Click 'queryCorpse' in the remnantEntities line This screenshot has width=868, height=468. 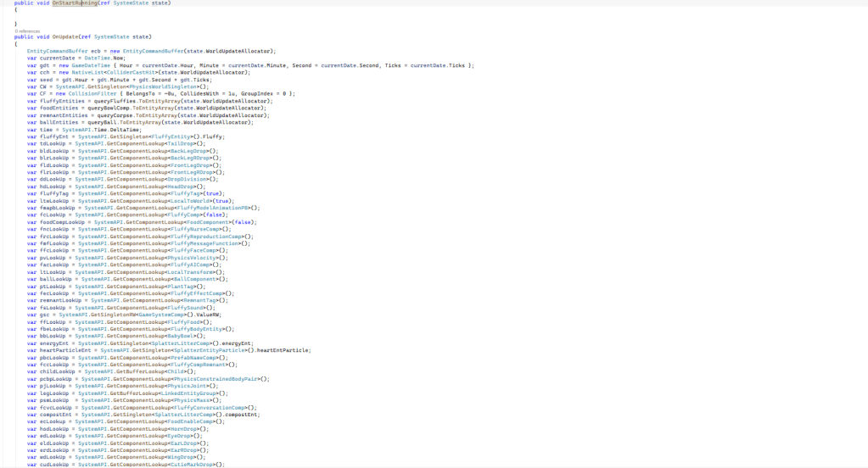point(115,115)
